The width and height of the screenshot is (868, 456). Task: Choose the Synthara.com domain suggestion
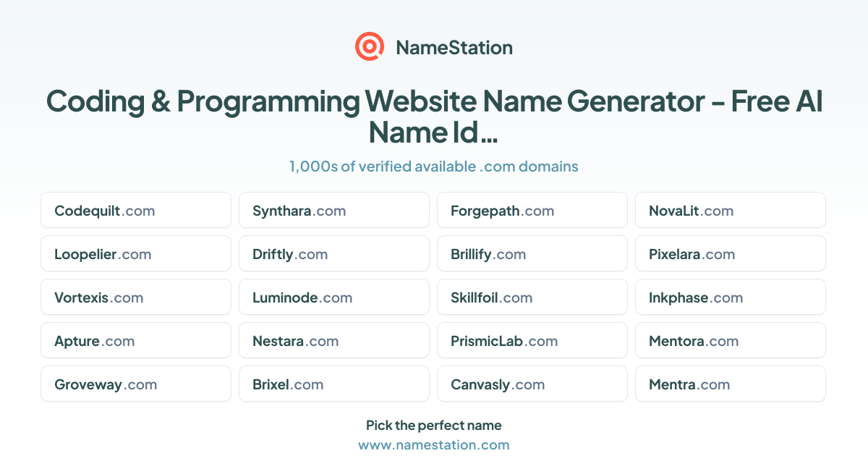pyautogui.click(x=334, y=211)
